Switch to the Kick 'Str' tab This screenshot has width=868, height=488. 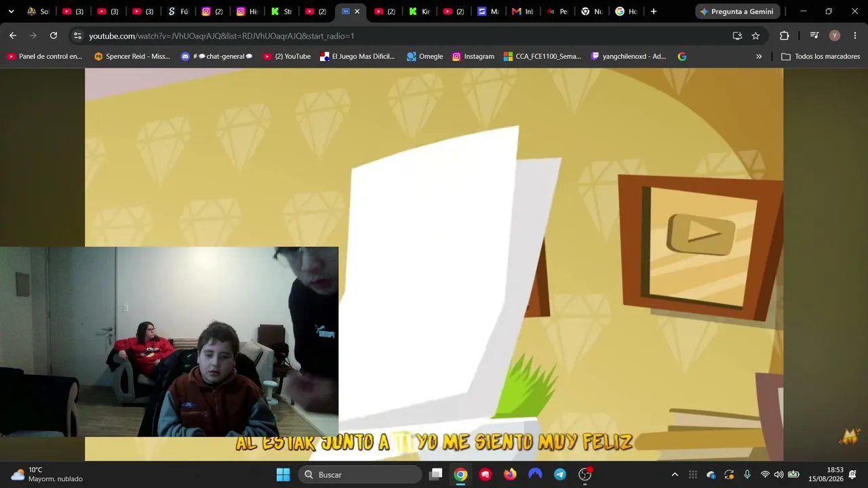(x=283, y=12)
